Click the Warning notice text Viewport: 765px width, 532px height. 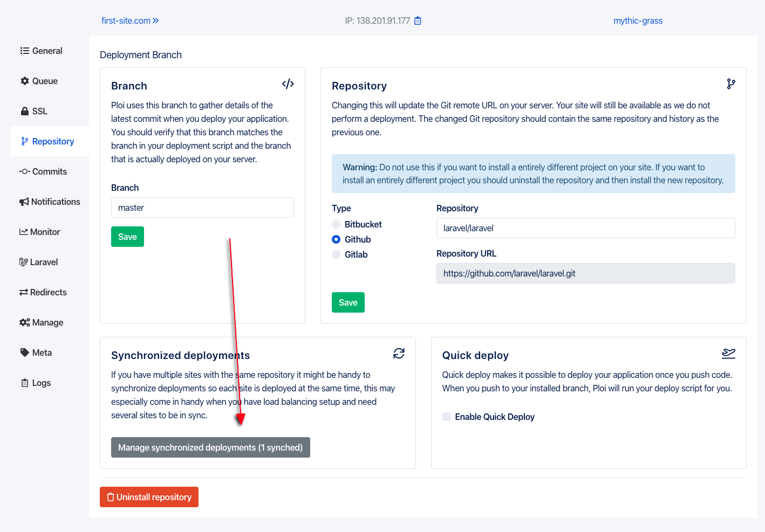click(x=533, y=174)
